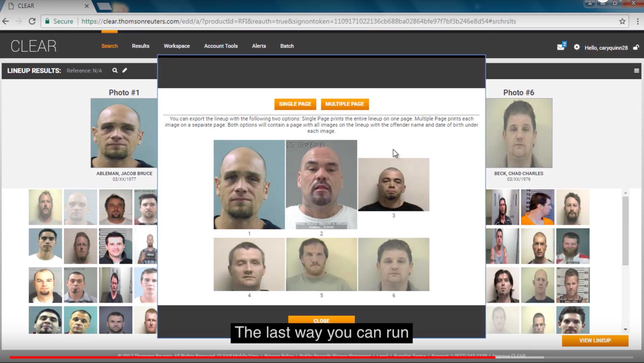Click the pencil edit reference icon
644x363 pixels.
[125, 70]
